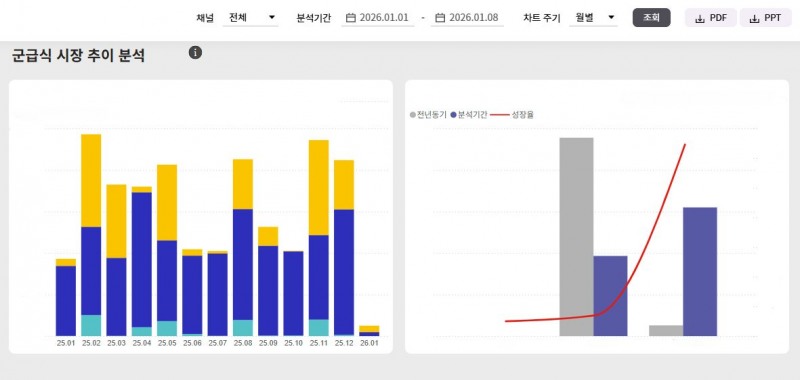This screenshot has height=380, width=800.
Task: Click the yellow segment of the 25.05 bar
Action: tap(167, 202)
